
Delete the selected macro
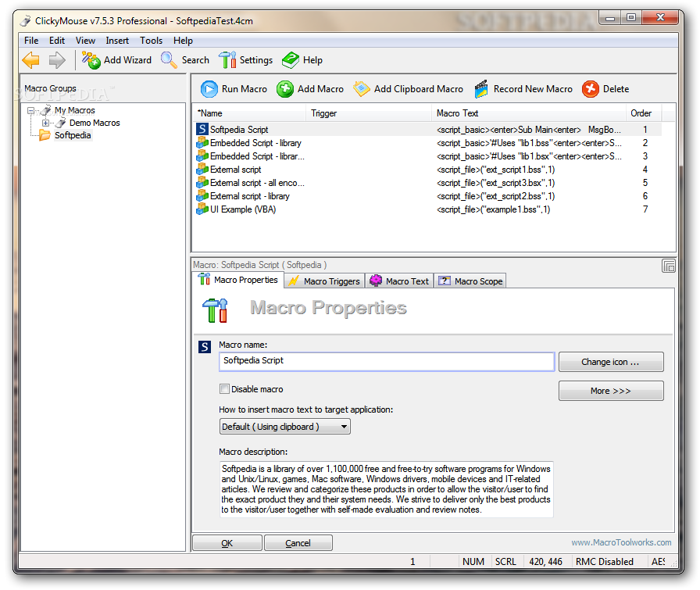605,89
